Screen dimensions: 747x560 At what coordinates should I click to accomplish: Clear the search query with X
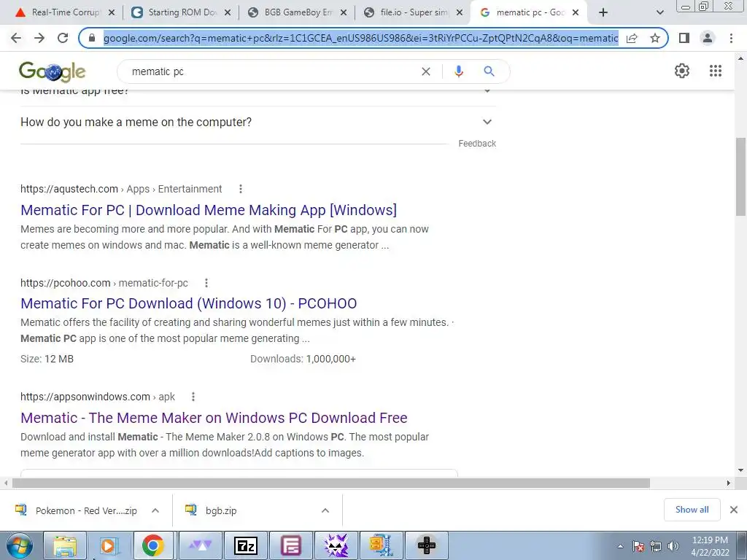(x=426, y=71)
